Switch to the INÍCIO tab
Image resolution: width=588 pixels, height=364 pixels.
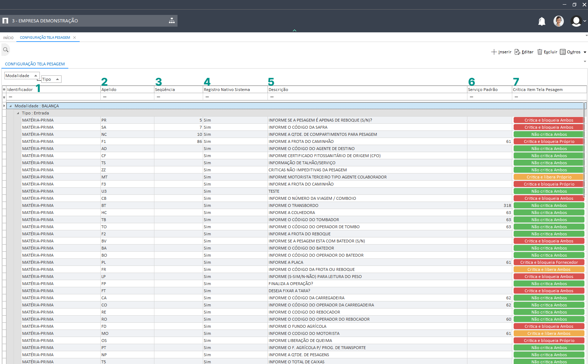(x=9, y=38)
